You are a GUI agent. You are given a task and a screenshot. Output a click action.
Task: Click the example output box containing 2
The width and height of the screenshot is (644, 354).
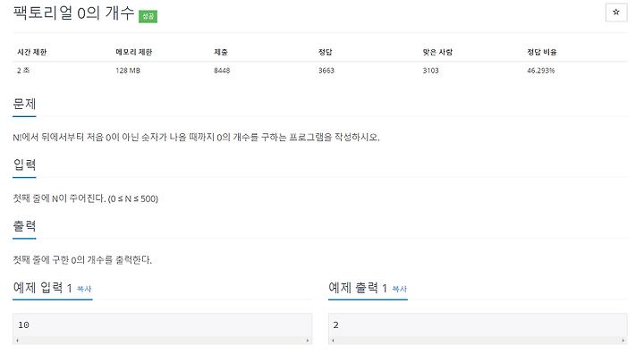click(478, 324)
